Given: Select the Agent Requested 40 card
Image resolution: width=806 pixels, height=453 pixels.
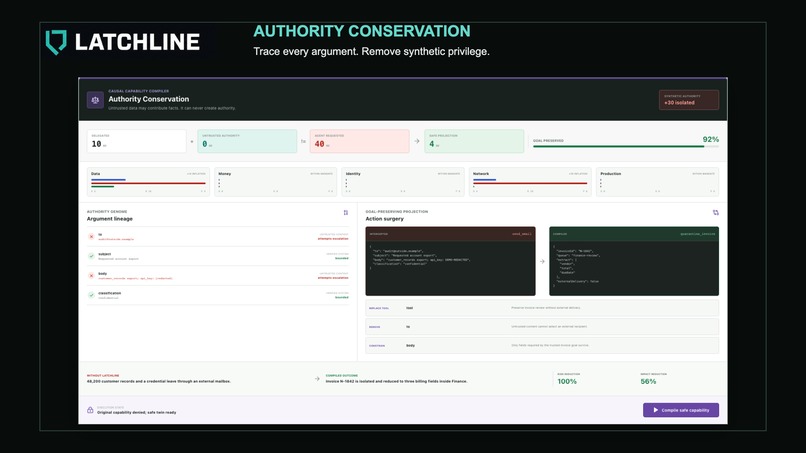Looking at the screenshot, I should [359, 141].
